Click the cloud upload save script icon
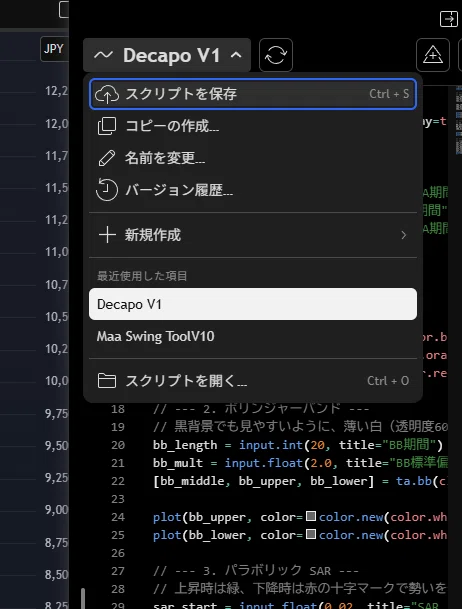Screen dimensions: 462x609 pyautogui.click(x=107, y=94)
